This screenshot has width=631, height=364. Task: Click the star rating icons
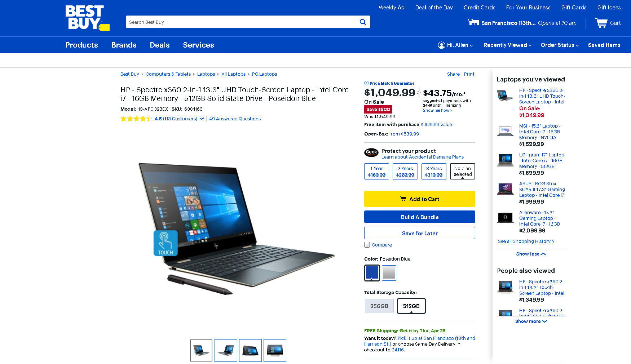[x=136, y=119]
